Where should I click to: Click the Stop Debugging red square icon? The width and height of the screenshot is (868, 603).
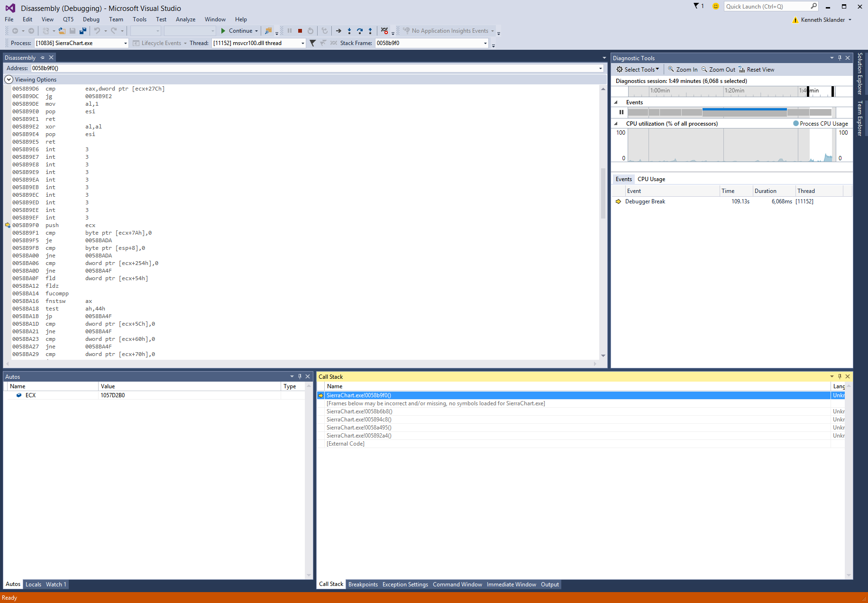point(300,31)
